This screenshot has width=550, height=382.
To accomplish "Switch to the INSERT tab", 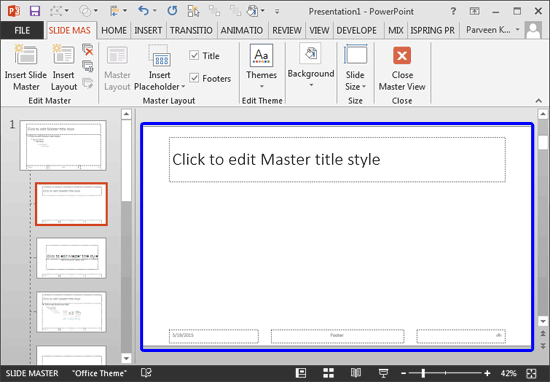I will pyautogui.click(x=148, y=31).
